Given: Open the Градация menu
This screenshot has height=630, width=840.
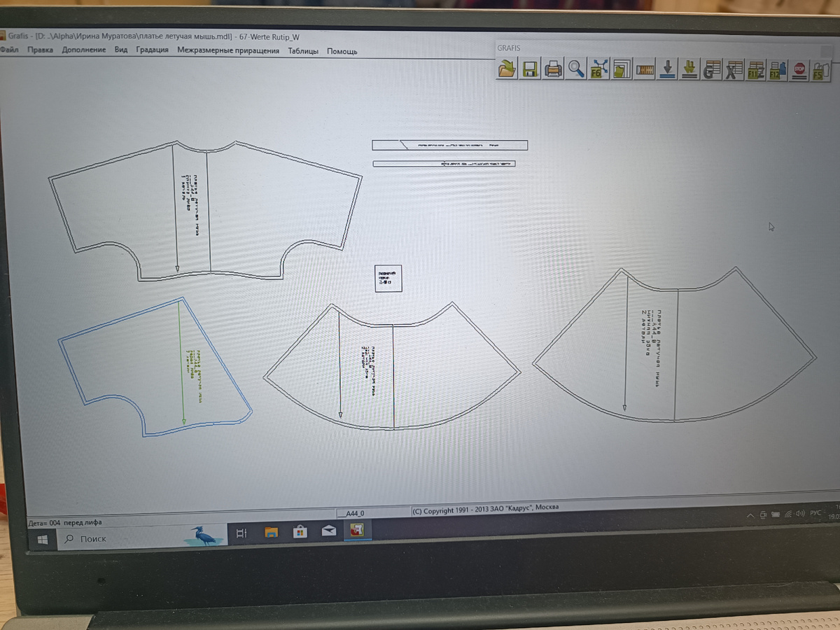Looking at the screenshot, I should coord(152,50).
